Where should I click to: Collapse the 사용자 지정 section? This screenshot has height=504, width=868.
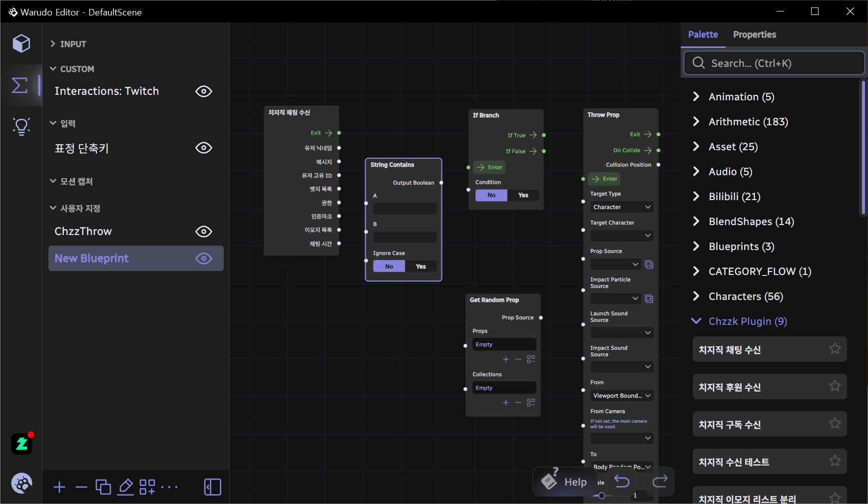tap(75, 208)
